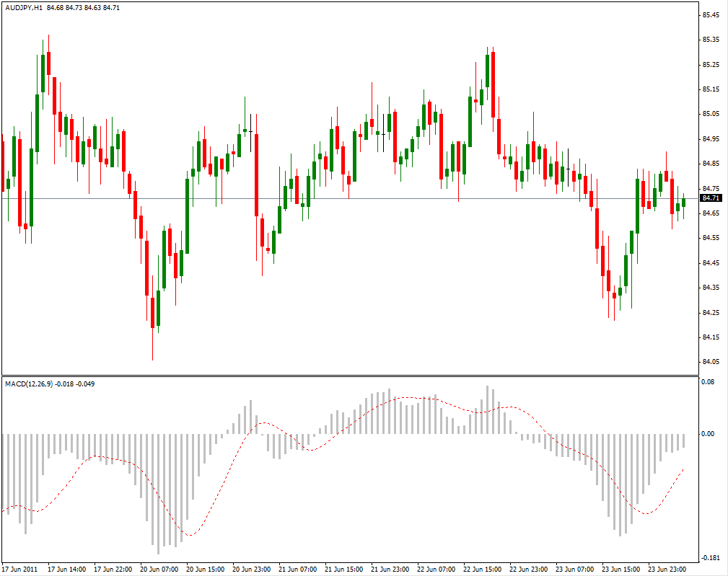Click the 21 Jun 23:00 time label
The width and height of the screenshot is (728, 576).
point(390,569)
